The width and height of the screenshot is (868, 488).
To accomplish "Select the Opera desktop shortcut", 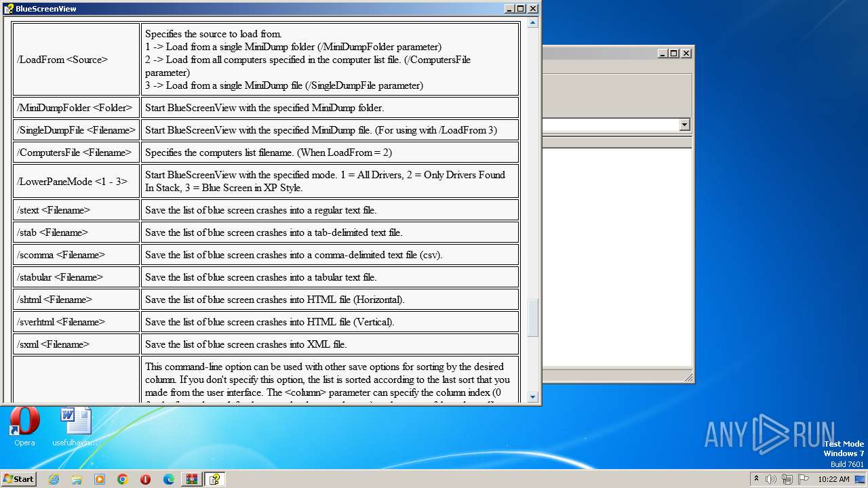I will pyautogui.click(x=24, y=427).
